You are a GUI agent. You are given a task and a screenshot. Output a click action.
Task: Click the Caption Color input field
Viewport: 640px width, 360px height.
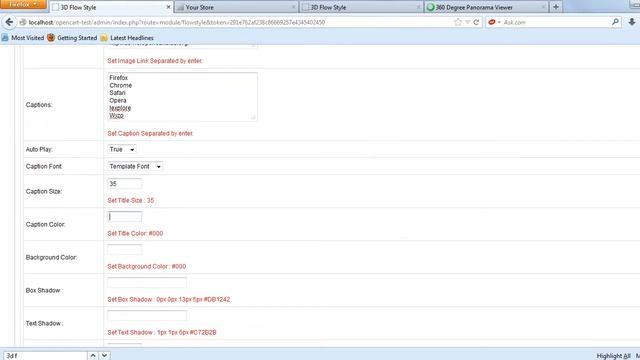124,217
